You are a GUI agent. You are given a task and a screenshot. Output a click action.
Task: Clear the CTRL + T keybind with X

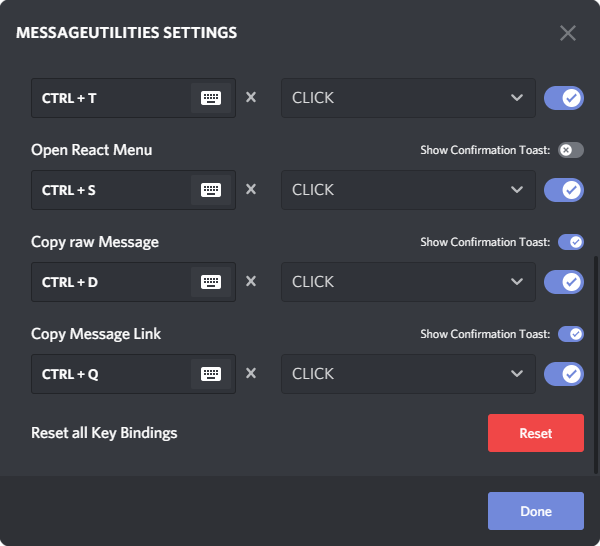(x=251, y=97)
